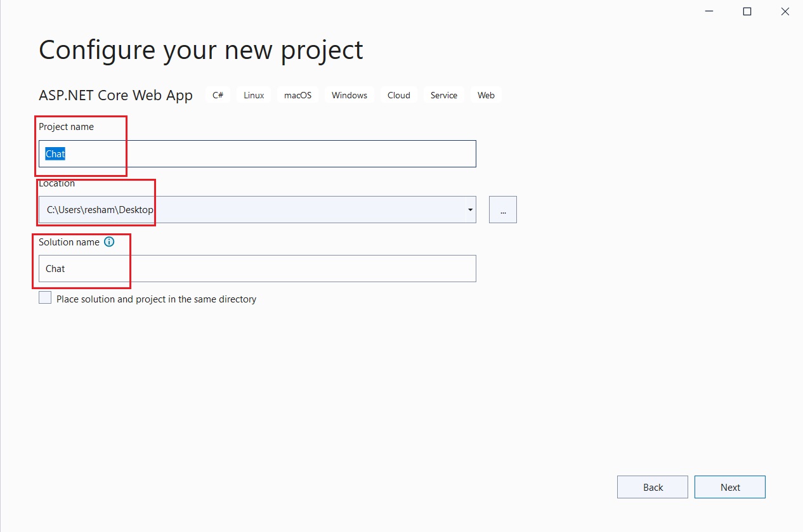Click the C# tag
Image resolution: width=803 pixels, height=532 pixels.
point(218,95)
